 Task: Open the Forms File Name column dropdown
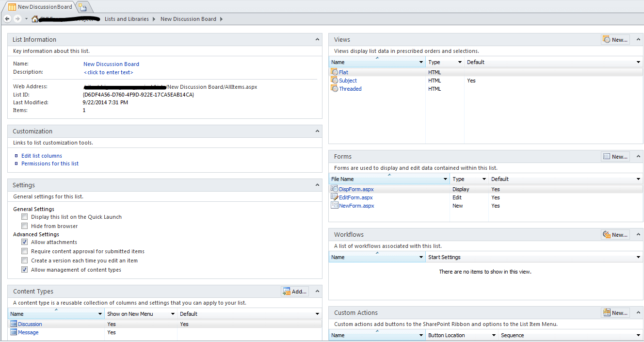click(x=445, y=179)
